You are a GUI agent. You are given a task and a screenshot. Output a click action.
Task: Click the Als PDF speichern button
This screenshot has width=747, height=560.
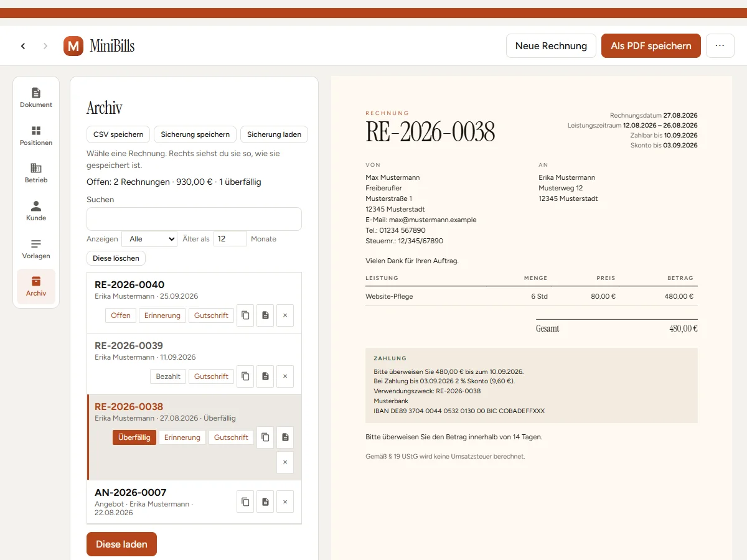[651, 46]
